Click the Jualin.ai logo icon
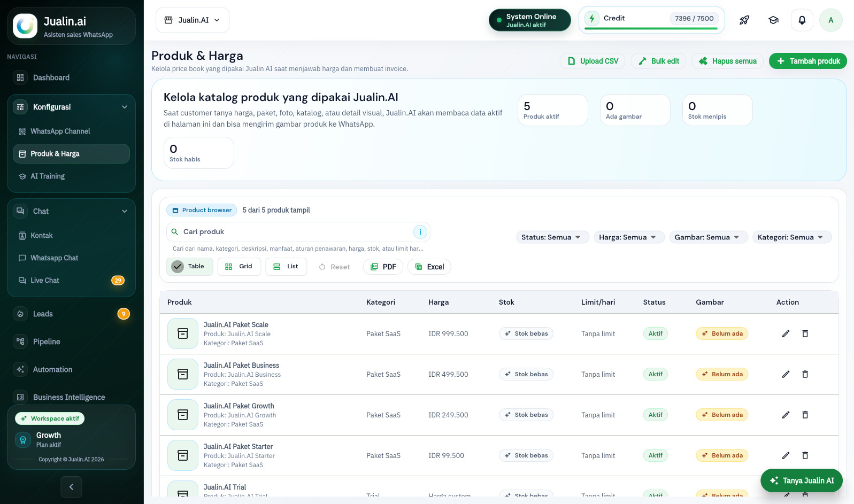854x504 pixels. point(25,26)
